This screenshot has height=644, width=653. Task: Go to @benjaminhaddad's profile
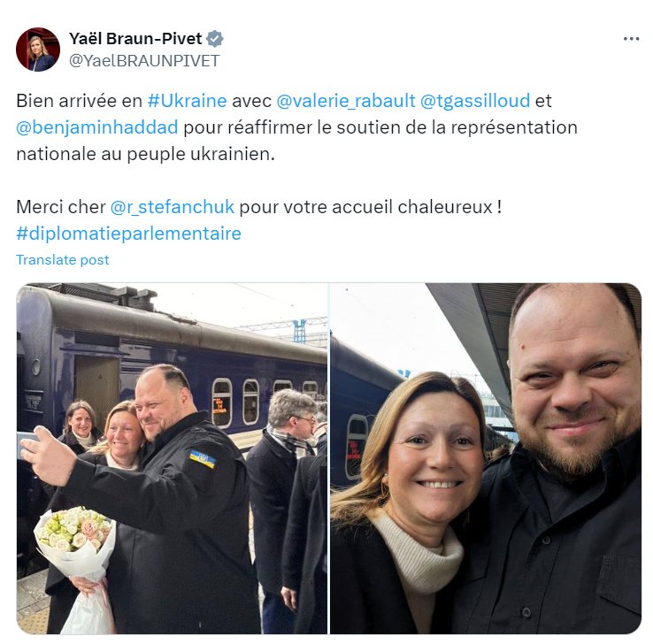tap(97, 127)
